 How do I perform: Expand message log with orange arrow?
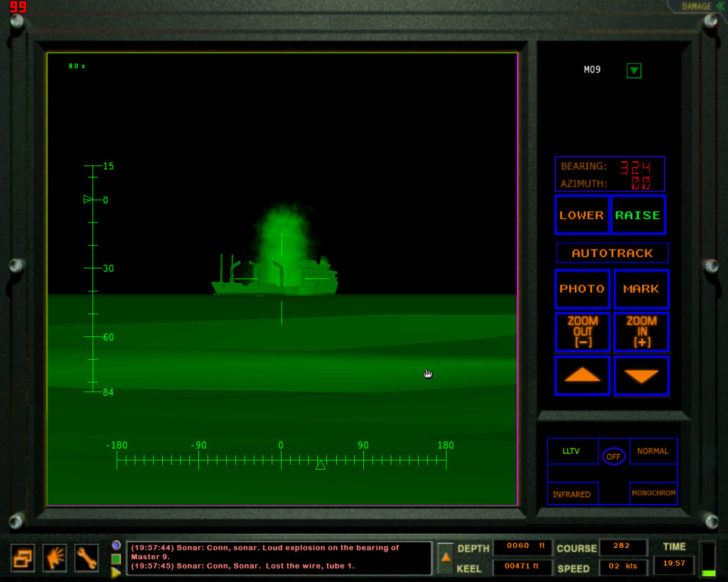(446, 558)
